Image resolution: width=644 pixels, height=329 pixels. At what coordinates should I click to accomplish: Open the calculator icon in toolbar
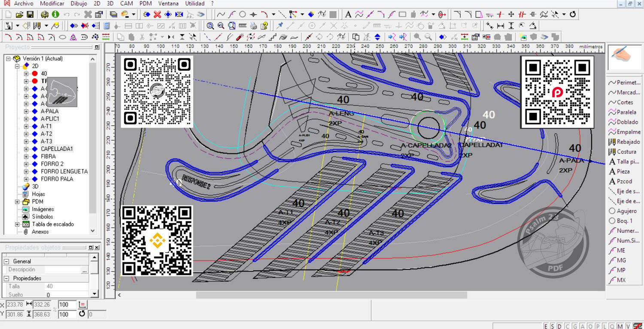106,26
